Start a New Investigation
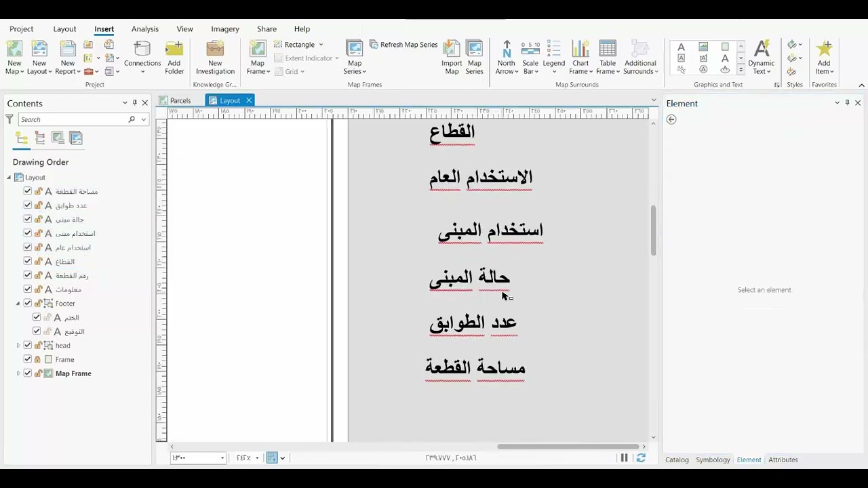868x488 pixels. 215,57
